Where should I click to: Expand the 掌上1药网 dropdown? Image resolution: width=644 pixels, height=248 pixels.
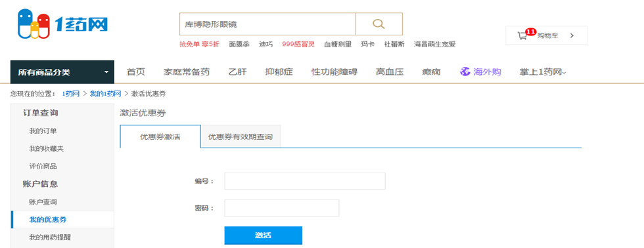(x=543, y=72)
